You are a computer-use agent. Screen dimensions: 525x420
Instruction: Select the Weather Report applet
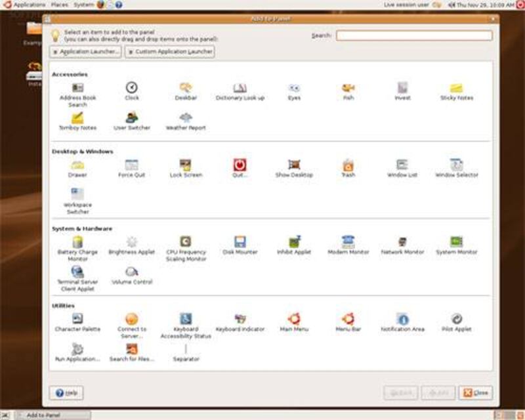(186, 118)
